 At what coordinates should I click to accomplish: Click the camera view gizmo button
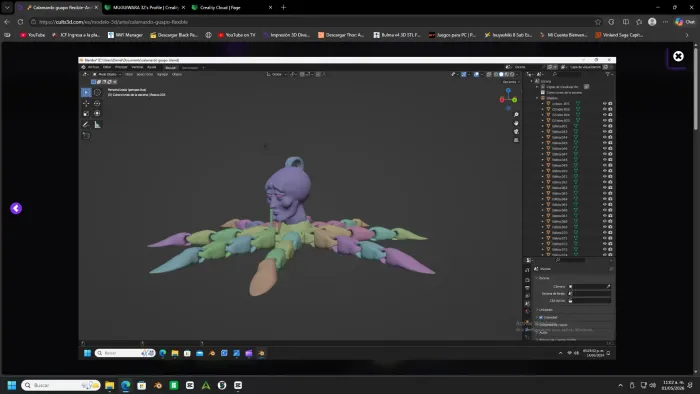click(516, 132)
